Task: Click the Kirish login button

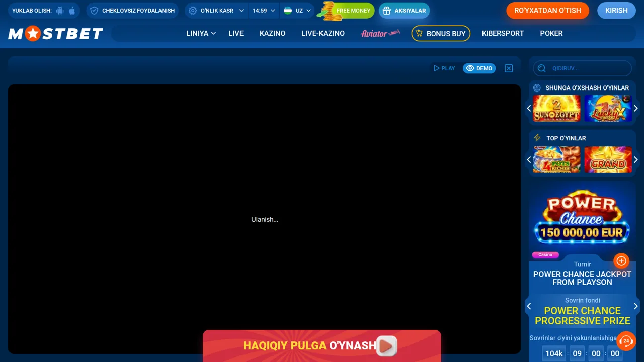Action: click(x=616, y=11)
